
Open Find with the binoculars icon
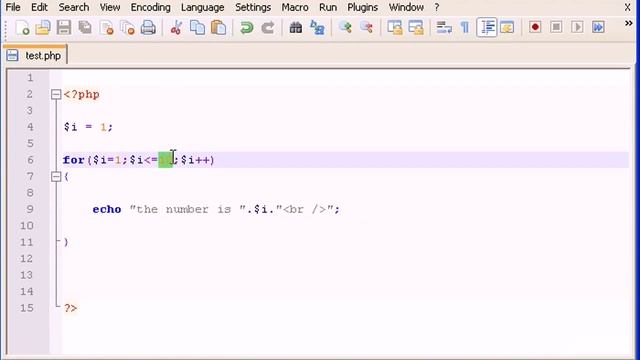pos(296,27)
